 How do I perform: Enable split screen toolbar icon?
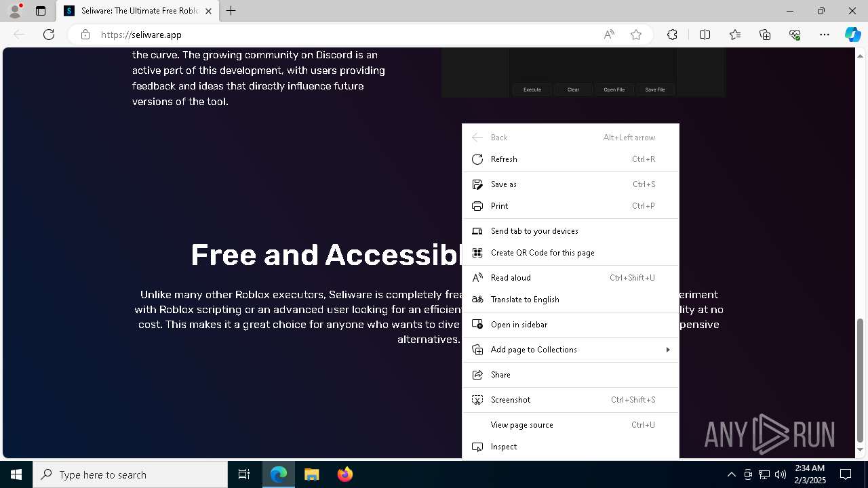coord(705,35)
